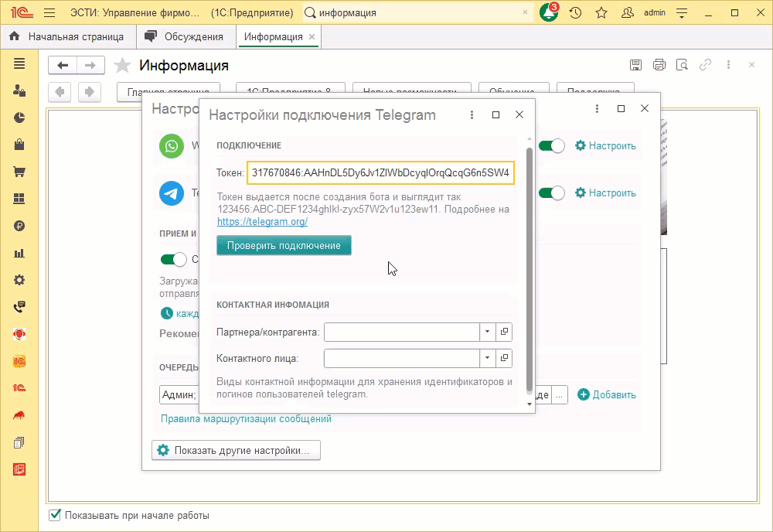Click the Проверить подключение button

[284, 245]
